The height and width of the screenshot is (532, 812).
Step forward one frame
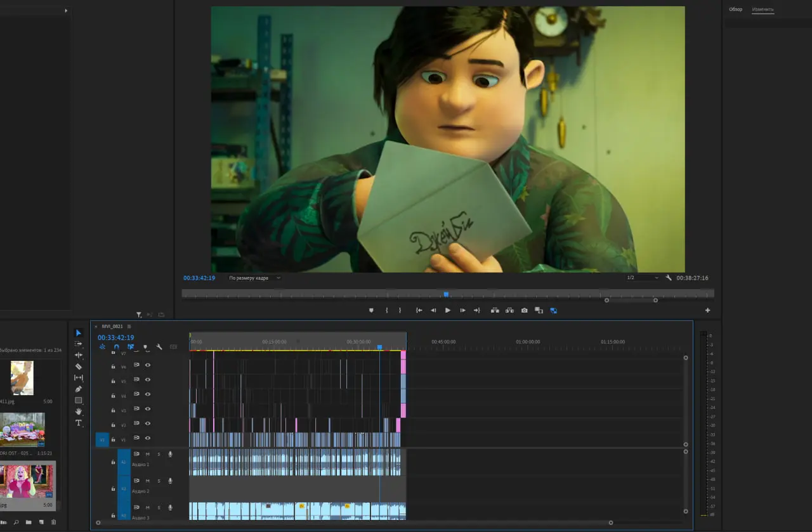coord(462,310)
